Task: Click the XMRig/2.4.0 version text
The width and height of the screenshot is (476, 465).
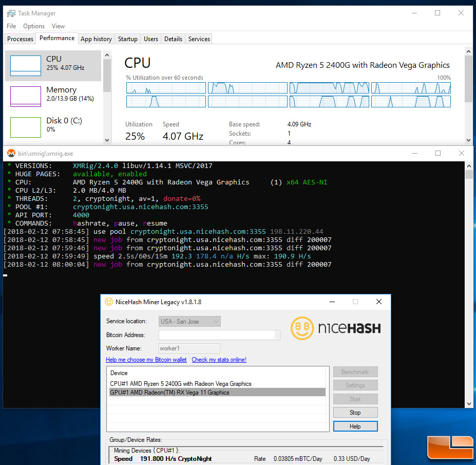Action: (x=96, y=166)
